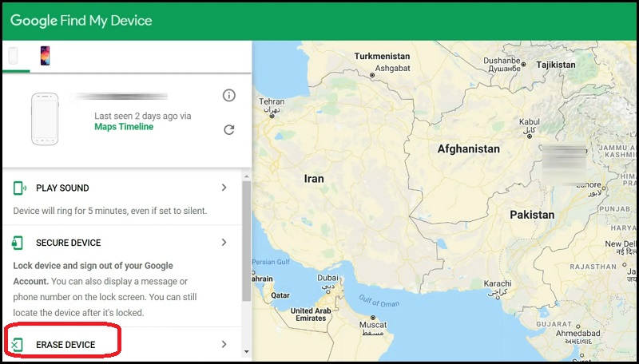639x364 pixels.
Task: Click the Afghanistan label on the map
Action: click(x=468, y=149)
